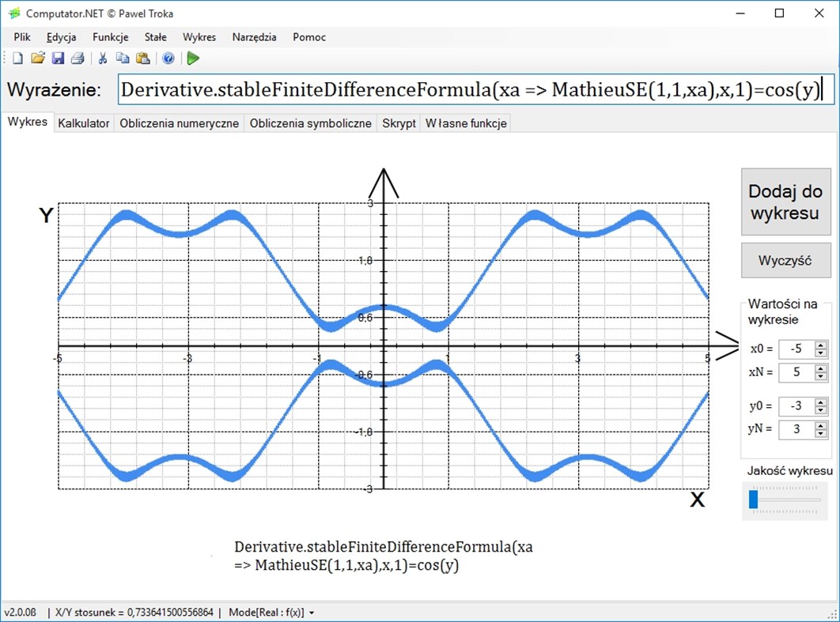Click the New document toolbar icon
Image resolution: width=840 pixels, height=622 pixels.
click(17, 58)
